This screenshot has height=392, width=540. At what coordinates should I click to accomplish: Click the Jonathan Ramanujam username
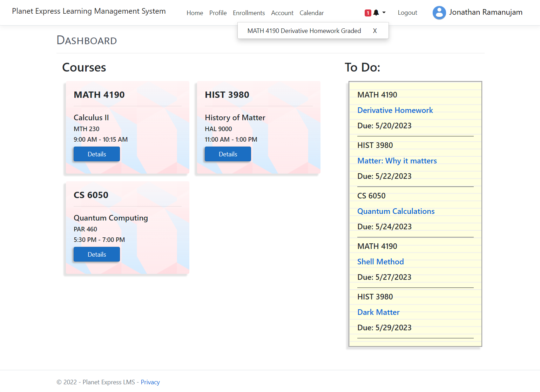[x=486, y=12]
